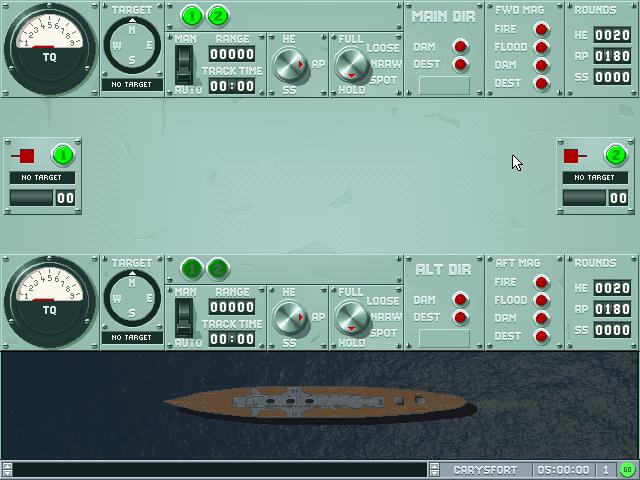Turn alt director FULL/HOLD fire mode knob
This screenshot has width=640, height=480.
coord(351,318)
